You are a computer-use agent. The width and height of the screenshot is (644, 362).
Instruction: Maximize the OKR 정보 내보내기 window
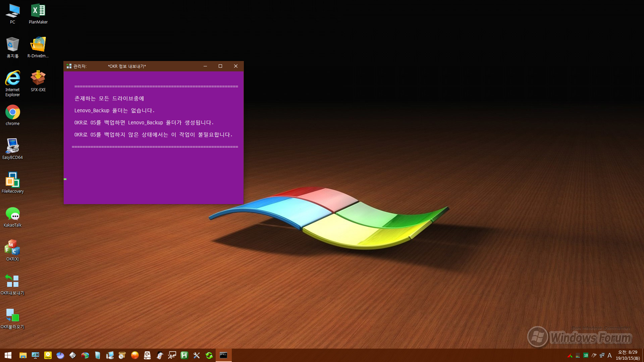point(220,66)
